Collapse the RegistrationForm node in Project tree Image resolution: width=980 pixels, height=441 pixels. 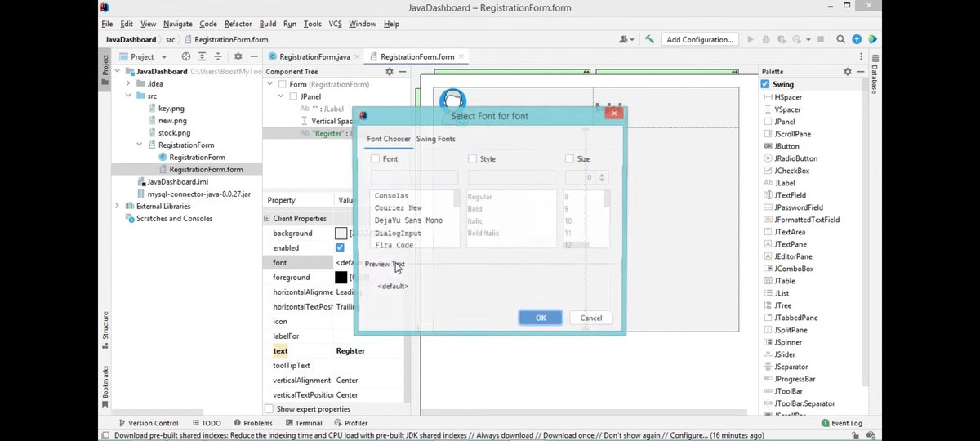[x=139, y=145]
